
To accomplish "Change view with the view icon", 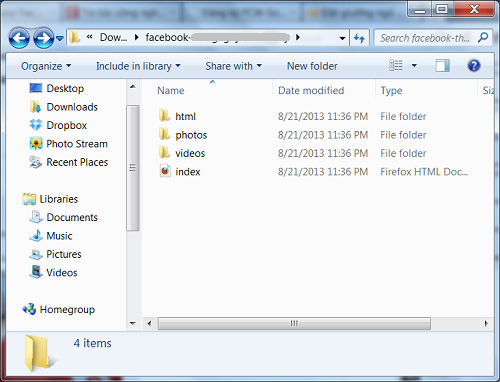I will pos(396,65).
